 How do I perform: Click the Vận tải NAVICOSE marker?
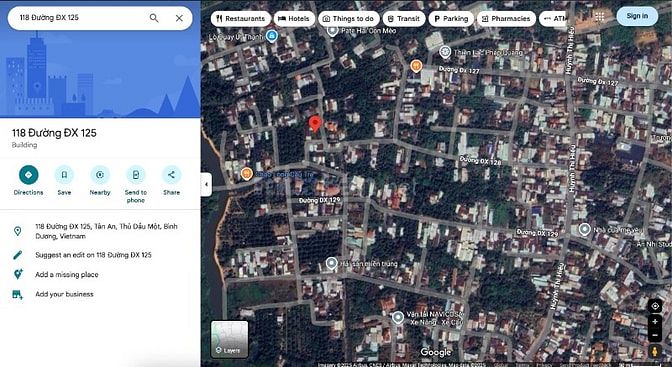tap(398, 318)
